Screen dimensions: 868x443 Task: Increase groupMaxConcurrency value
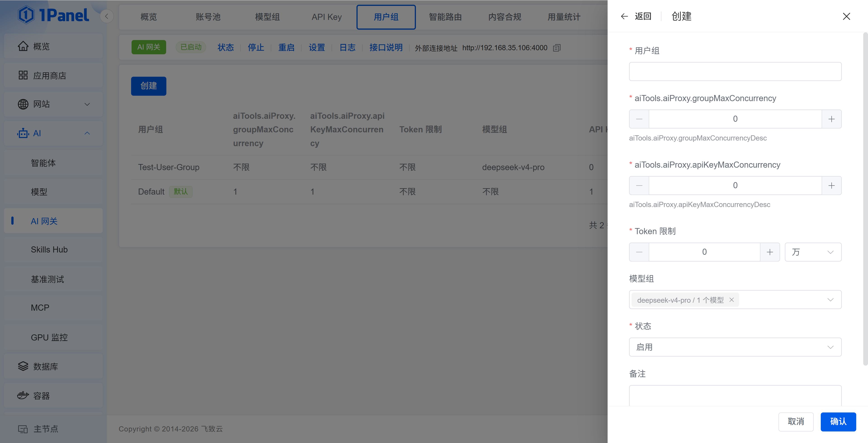click(831, 119)
